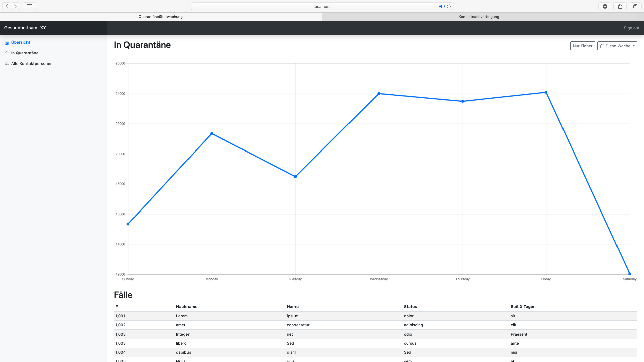Toggle the Safari sidebar button

coord(29,6)
